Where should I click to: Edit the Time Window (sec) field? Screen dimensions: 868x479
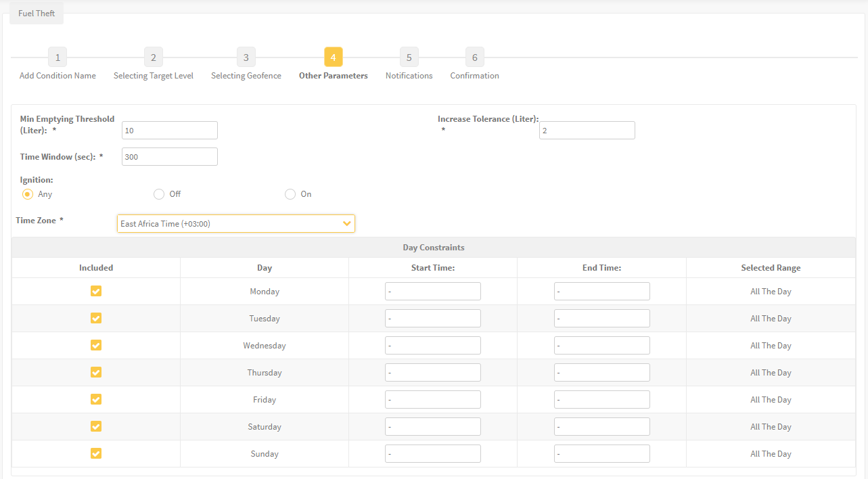coord(170,157)
